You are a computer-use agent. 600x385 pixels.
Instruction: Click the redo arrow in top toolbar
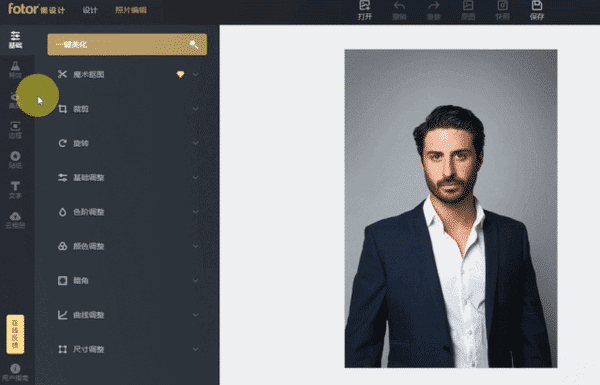434,10
